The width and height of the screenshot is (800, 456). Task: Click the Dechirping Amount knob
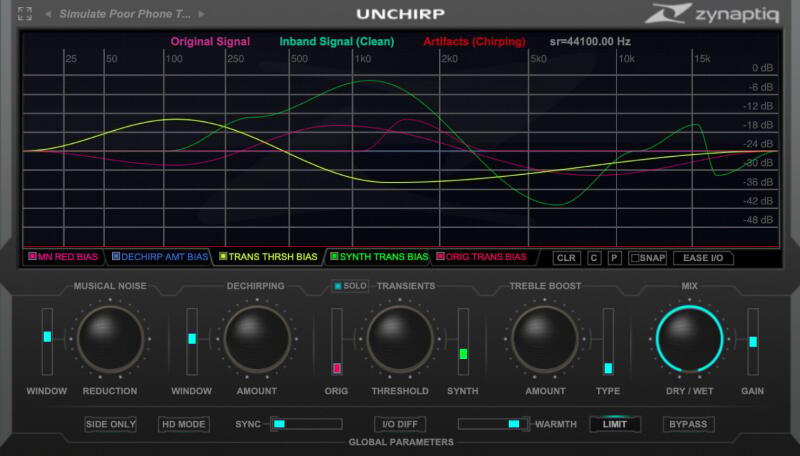[x=256, y=339]
